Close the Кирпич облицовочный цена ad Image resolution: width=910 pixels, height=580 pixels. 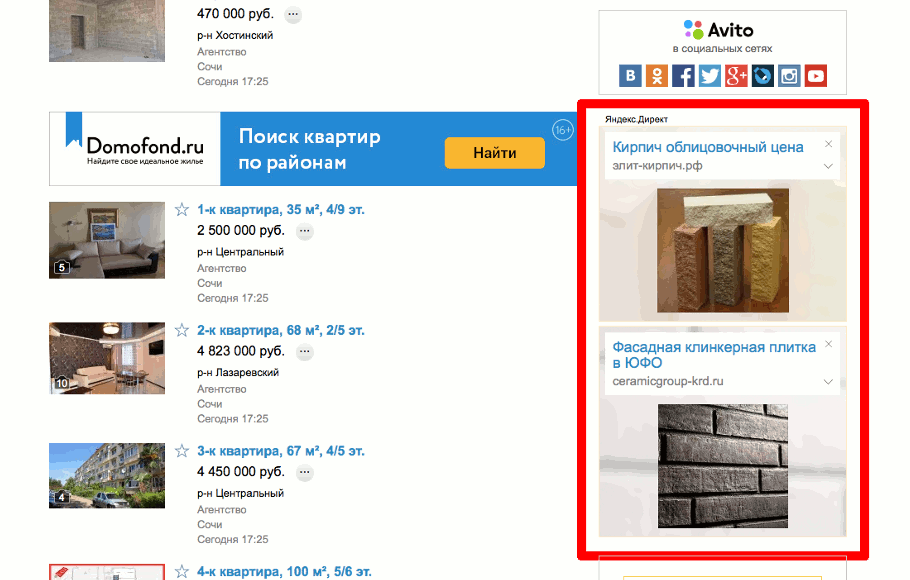coord(829,144)
